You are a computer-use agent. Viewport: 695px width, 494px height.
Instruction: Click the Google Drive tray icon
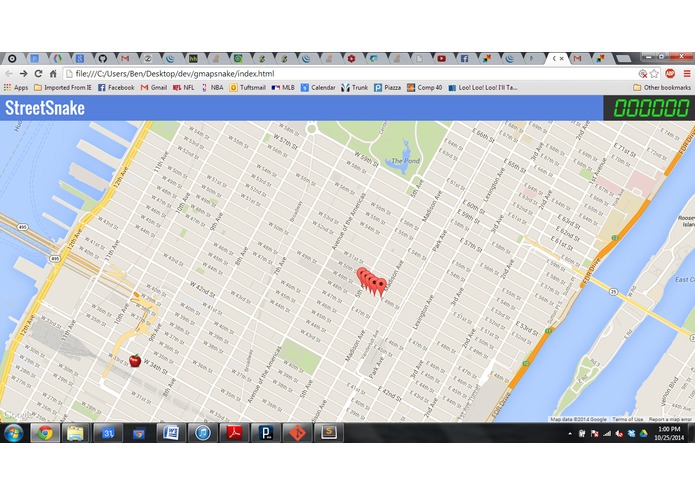pyautogui.click(x=643, y=433)
